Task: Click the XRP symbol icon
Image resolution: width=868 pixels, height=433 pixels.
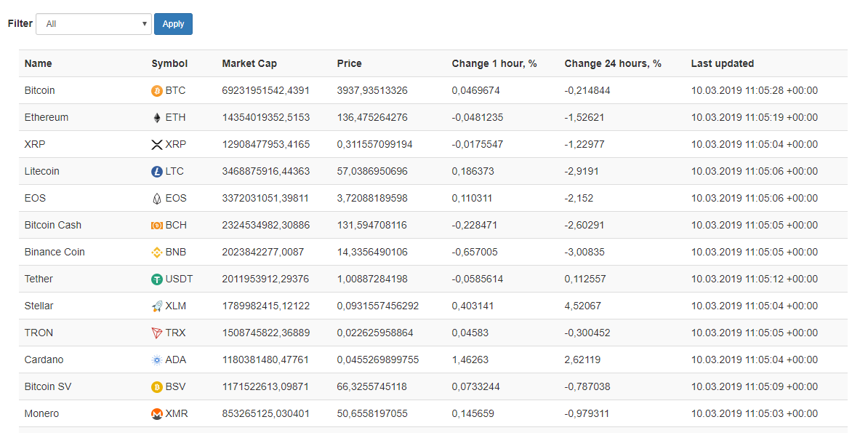Action: [x=157, y=145]
